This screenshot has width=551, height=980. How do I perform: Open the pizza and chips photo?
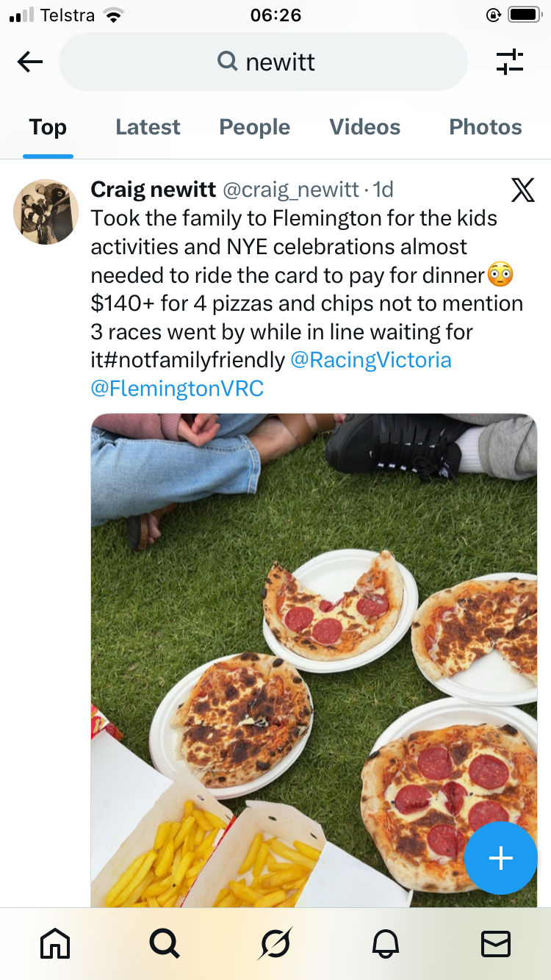tap(314, 660)
